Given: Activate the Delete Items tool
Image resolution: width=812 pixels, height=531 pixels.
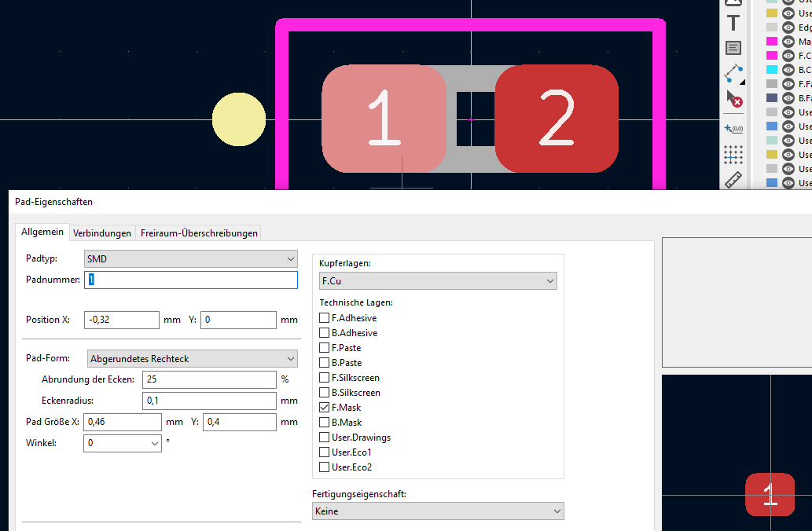Looking at the screenshot, I should (733, 98).
